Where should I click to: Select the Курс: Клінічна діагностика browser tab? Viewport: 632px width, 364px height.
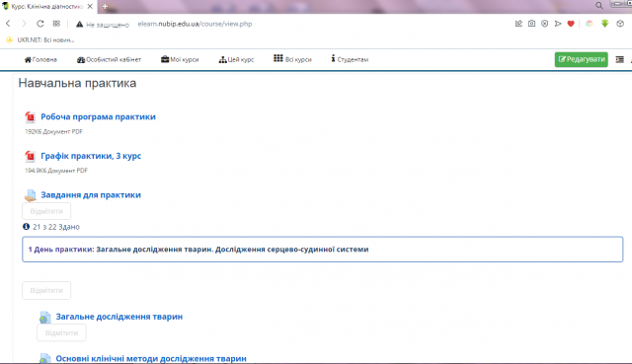tap(47, 7)
